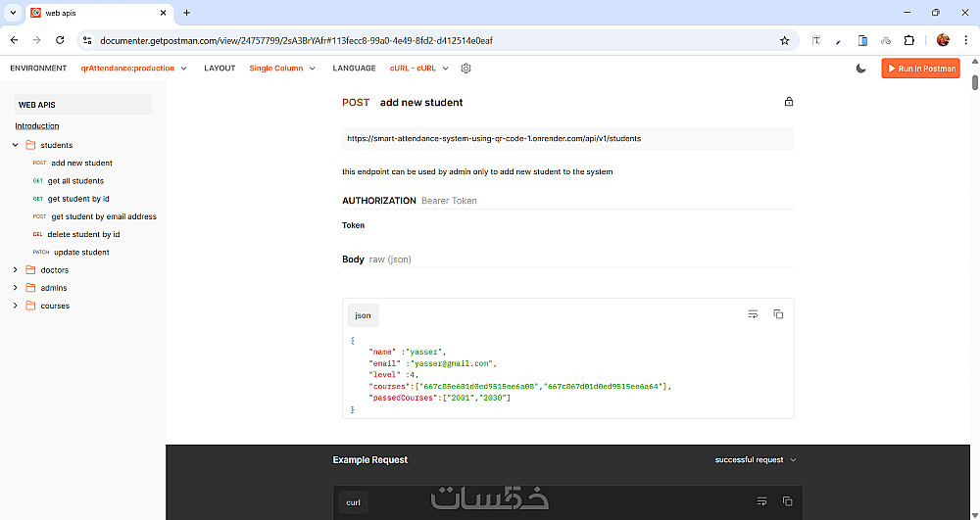Click the doctors folder icon

click(x=30, y=270)
